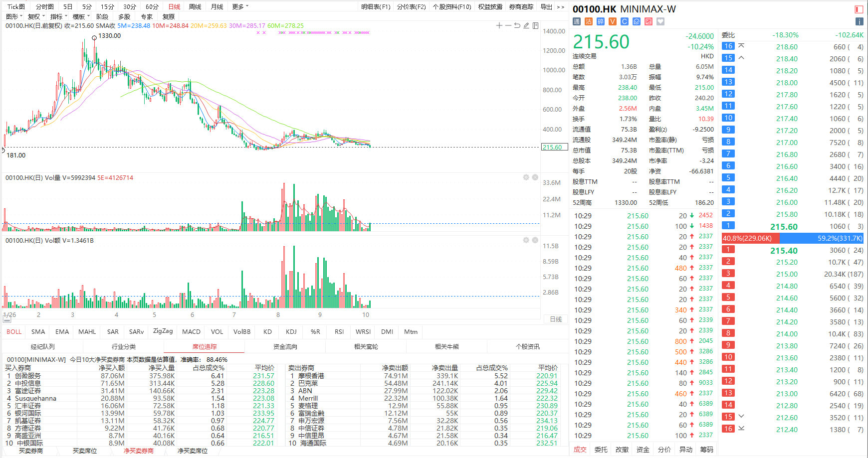Image resolution: width=868 pixels, height=458 pixels.
Task: Click the orange 沽 short-sell badge
Action: (589, 21)
